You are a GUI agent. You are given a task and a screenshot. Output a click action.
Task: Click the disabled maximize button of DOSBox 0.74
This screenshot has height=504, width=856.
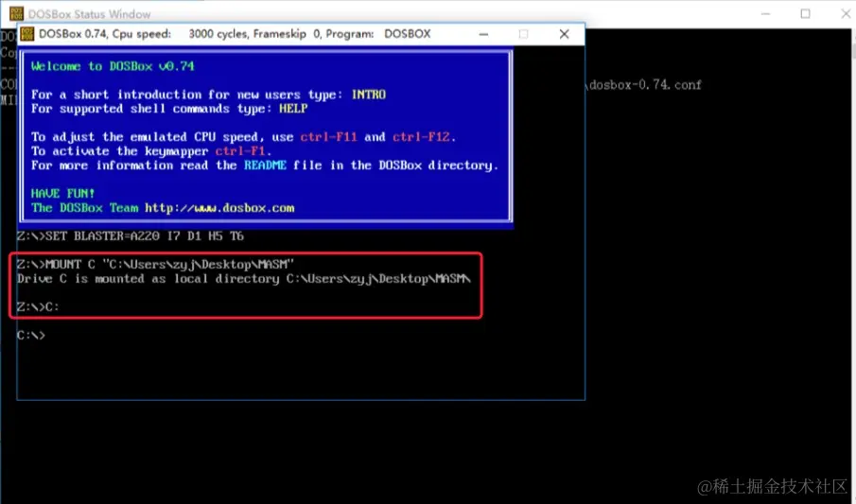point(524,34)
